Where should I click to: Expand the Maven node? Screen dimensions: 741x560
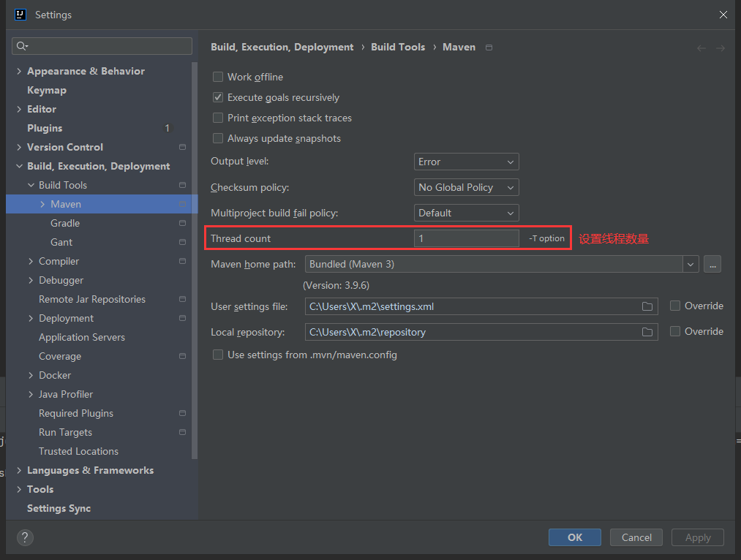click(42, 204)
